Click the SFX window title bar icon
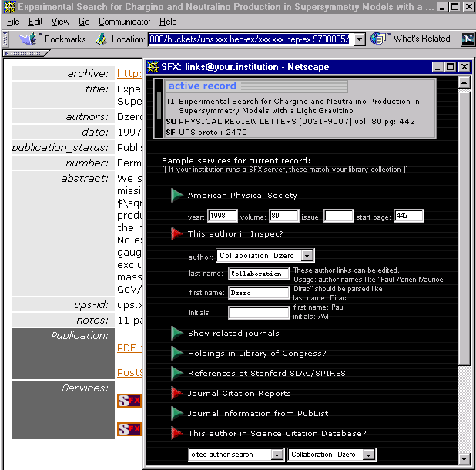 pos(153,67)
